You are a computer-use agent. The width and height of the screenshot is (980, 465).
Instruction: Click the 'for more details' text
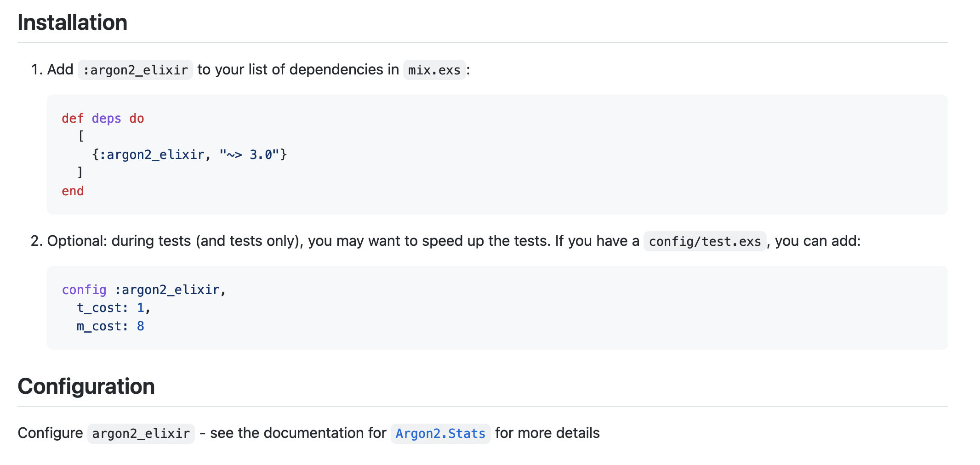[x=547, y=433]
